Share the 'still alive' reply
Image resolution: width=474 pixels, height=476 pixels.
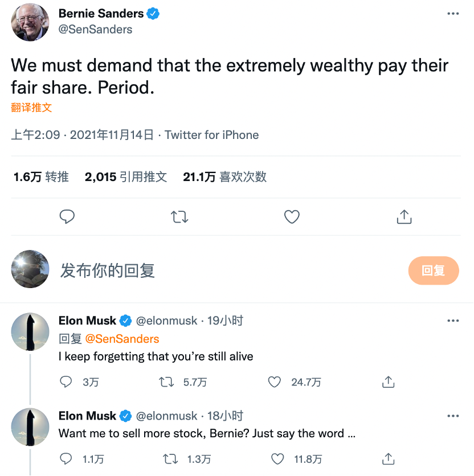pos(389,381)
